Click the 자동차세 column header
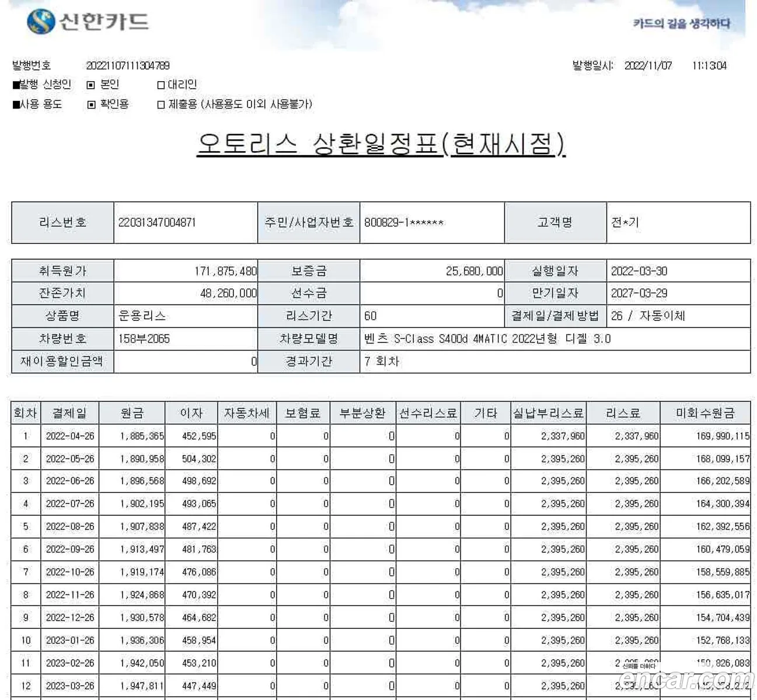 247,413
